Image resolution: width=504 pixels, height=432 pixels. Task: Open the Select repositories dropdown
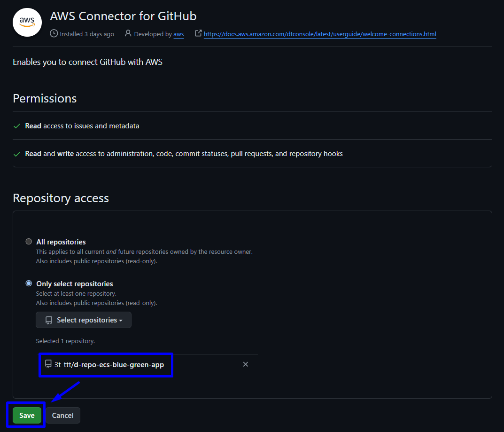pyautogui.click(x=84, y=320)
